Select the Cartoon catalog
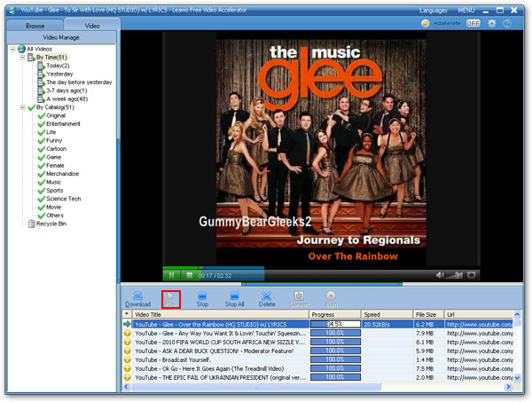532x402 pixels. (x=57, y=149)
